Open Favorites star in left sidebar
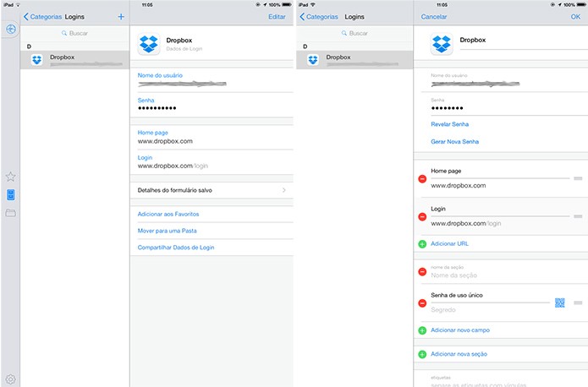The height and width of the screenshot is (387, 588). 10,177
